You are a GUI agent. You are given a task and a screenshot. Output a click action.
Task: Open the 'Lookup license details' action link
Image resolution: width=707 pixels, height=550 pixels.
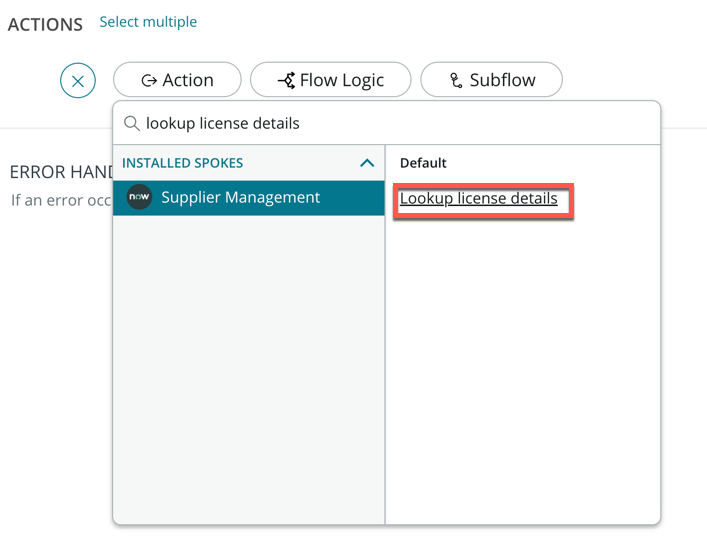click(x=478, y=199)
